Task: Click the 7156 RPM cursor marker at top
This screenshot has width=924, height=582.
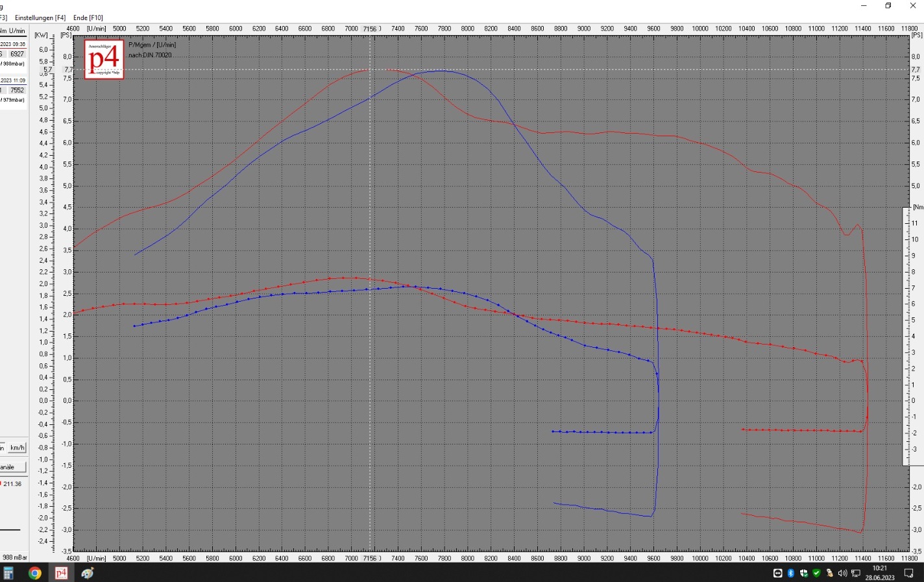Action: click(x=370, y=29)
